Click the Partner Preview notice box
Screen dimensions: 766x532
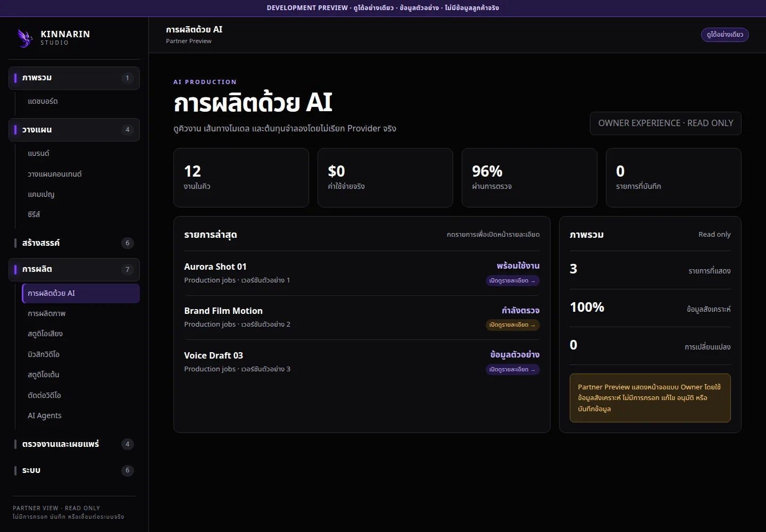650,398
